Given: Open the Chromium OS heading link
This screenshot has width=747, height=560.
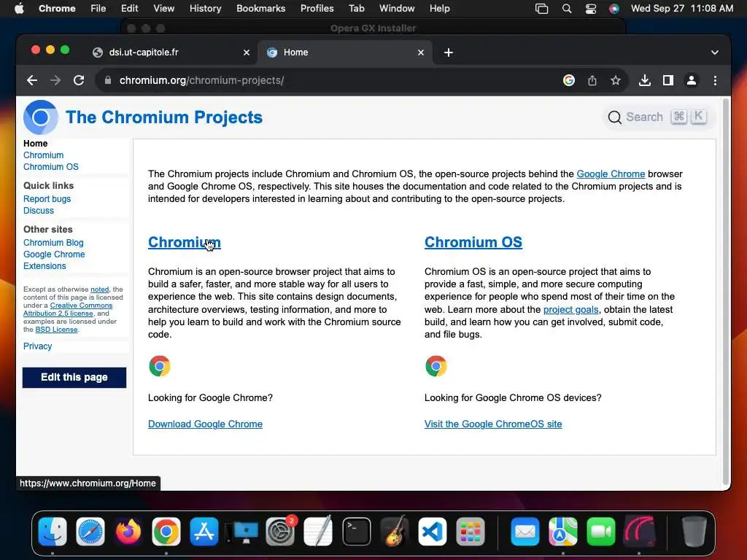Looking at the screenshot, I should [x=473, y=242].
